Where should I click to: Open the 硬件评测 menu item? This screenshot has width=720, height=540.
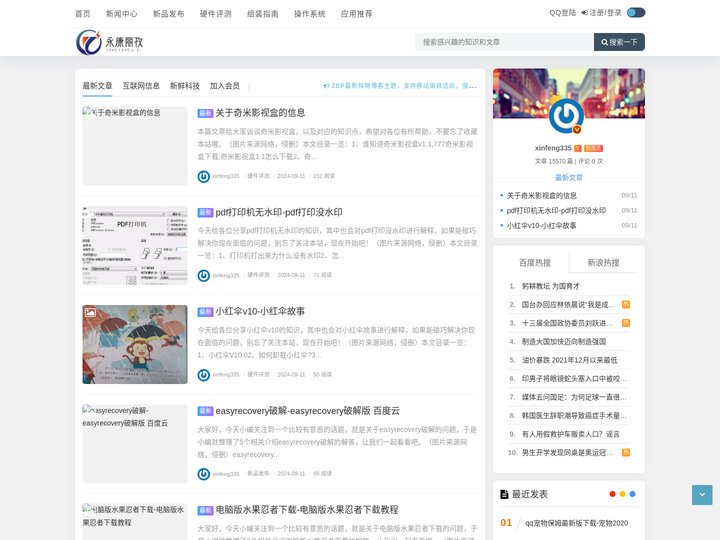[x=216, y=14]
